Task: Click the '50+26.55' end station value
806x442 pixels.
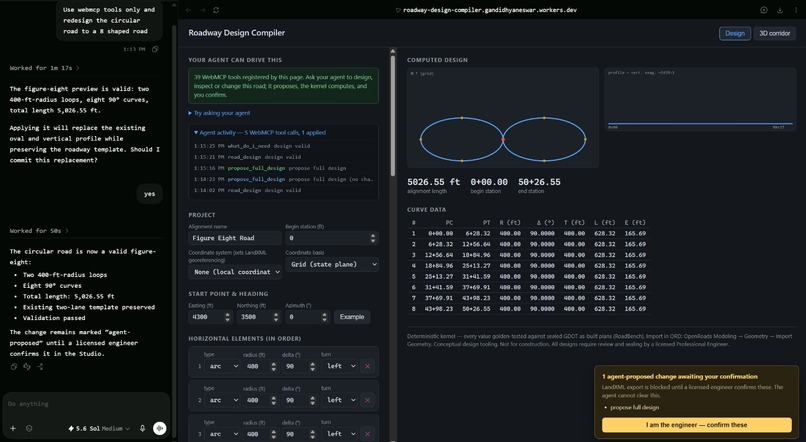Action: point(539,182)
